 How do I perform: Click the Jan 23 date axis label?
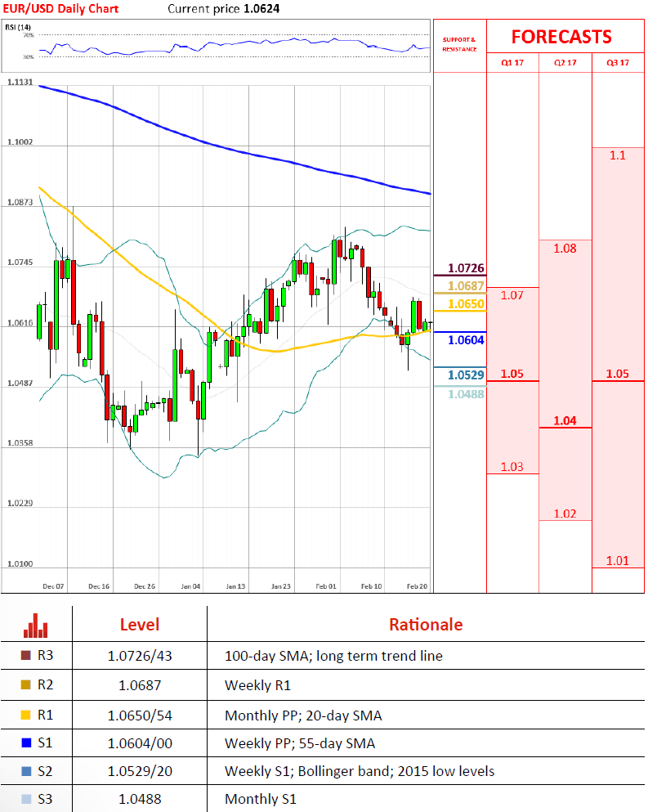click(x=281, y=586)
